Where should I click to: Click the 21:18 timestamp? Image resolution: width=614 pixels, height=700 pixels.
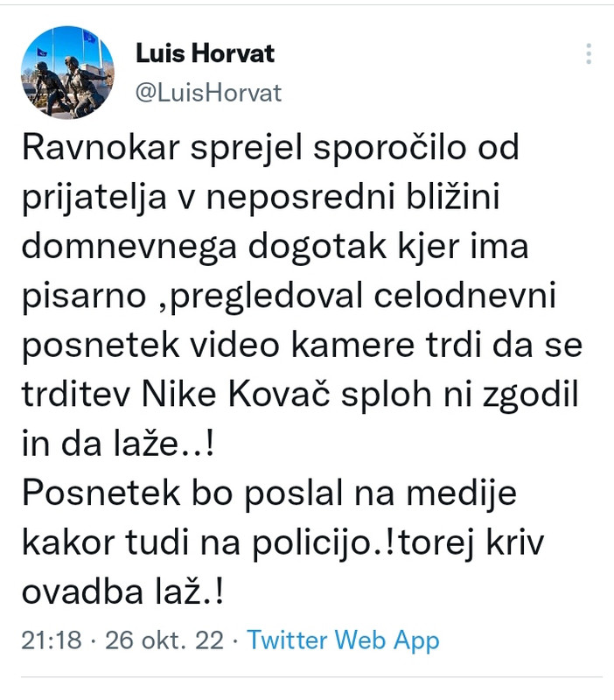(52, 640)
